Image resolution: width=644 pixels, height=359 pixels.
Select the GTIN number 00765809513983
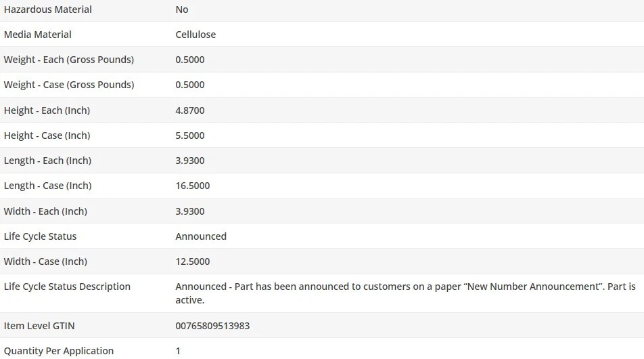pyautogui.click(x=212, y=326)
